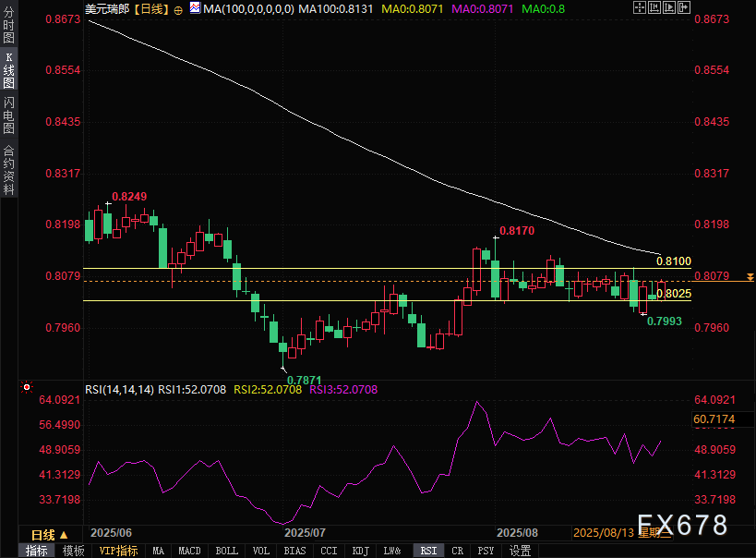Click the 0.8100 yellow horizontal line label
The image size is (756, 558).
click(673, 262)
